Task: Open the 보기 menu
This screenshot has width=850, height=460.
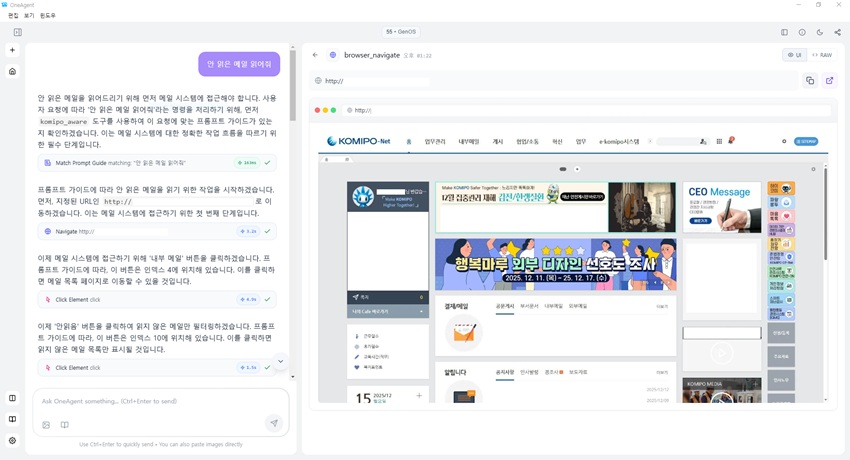Action: (29, 16)
